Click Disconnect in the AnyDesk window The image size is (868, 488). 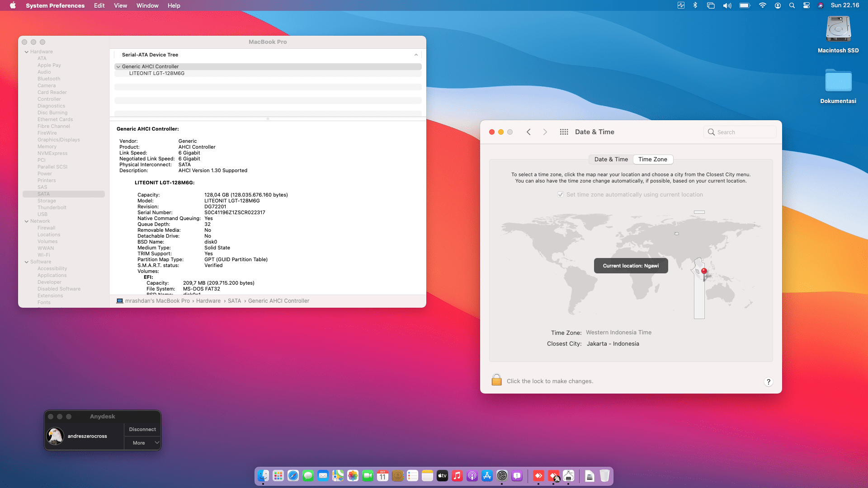[142, 429]
